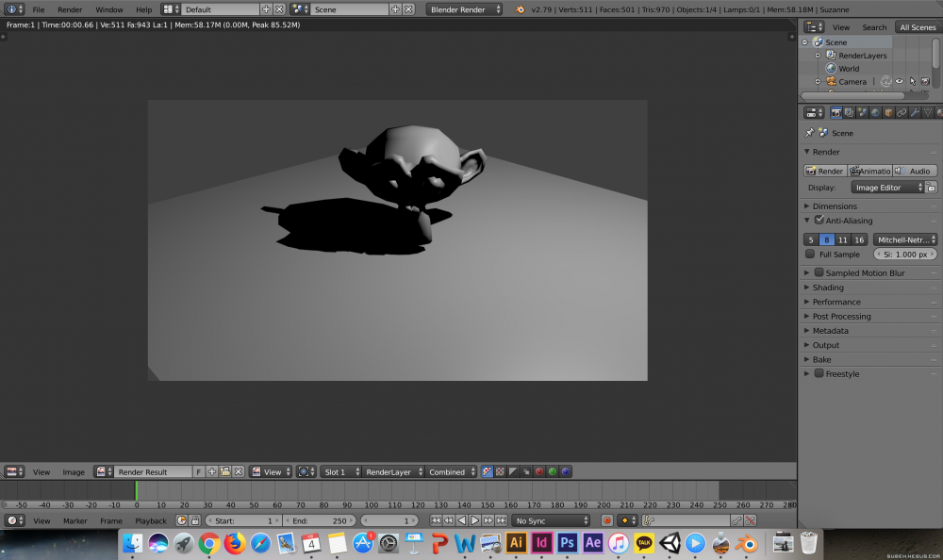The image size is (943, 560).
Task: Toggle Camera renderability icon
Action: pos(926,81)
